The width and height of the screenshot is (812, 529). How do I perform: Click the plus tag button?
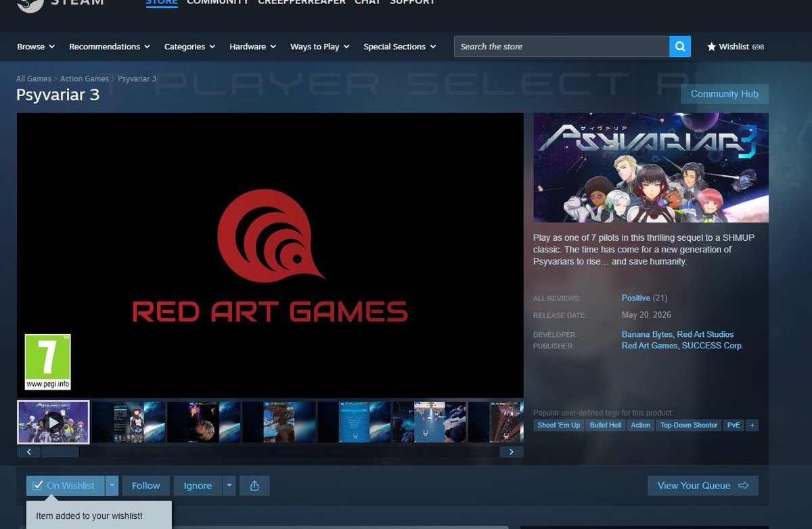tap(752, 425)
